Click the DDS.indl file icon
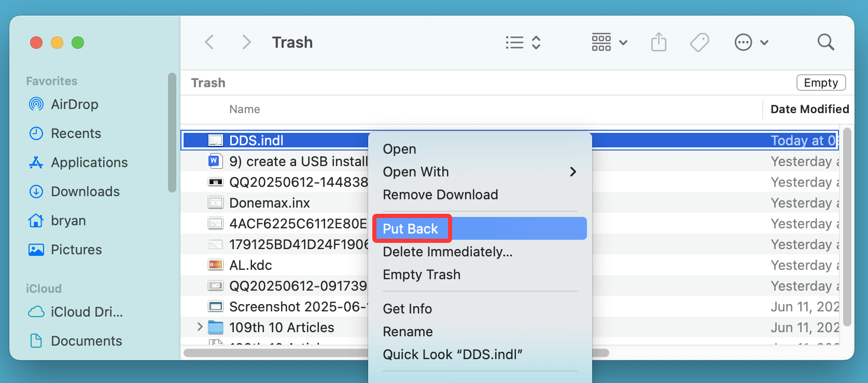 point(215,141)
